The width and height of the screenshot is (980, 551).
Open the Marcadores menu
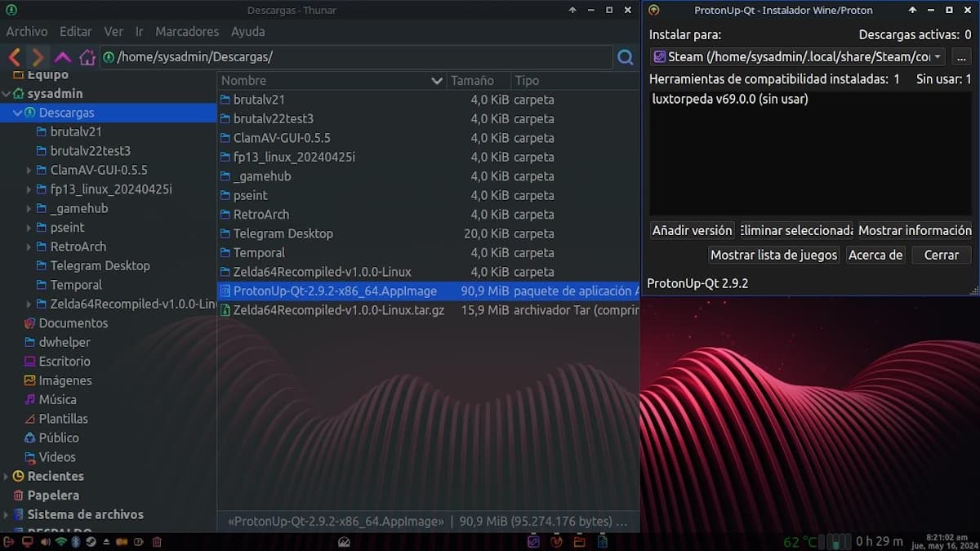(x=187, y=31)
